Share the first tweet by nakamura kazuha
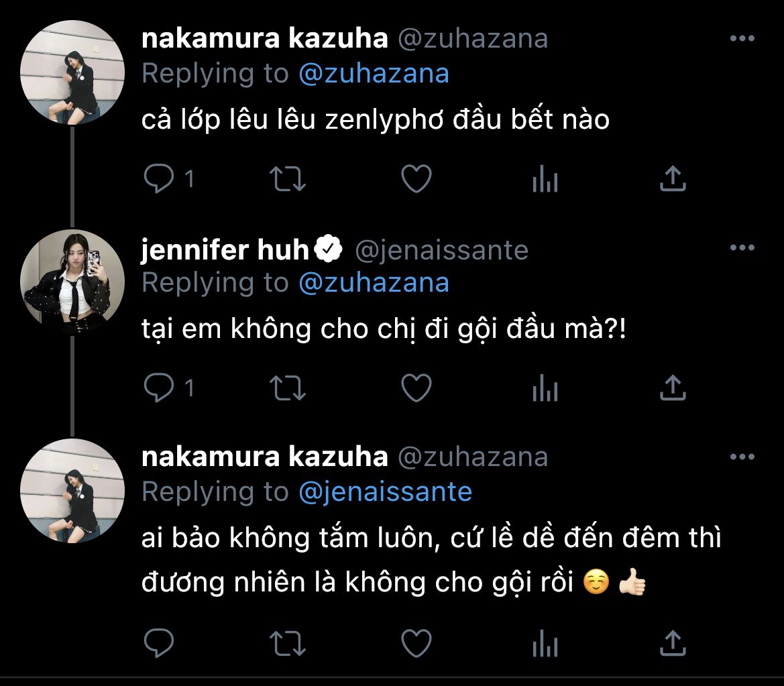 (673, 179)
